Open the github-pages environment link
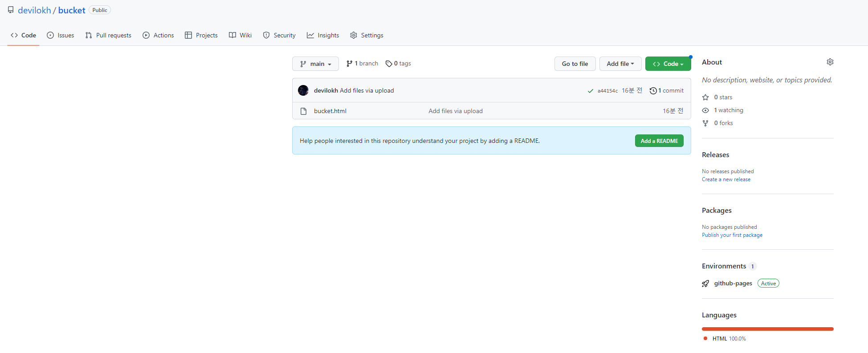Screen dimensions: 868x353 pyautogui.click(x=733, y=284)
